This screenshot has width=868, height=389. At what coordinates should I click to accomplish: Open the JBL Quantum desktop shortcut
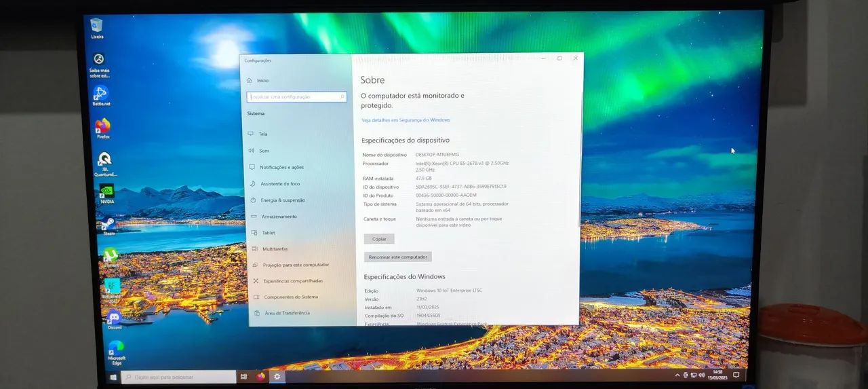tap(104, 161)
